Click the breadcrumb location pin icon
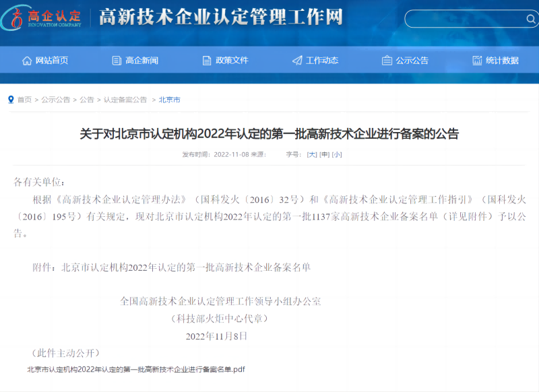This screenshot has height=392, width=539. point(11,100)
